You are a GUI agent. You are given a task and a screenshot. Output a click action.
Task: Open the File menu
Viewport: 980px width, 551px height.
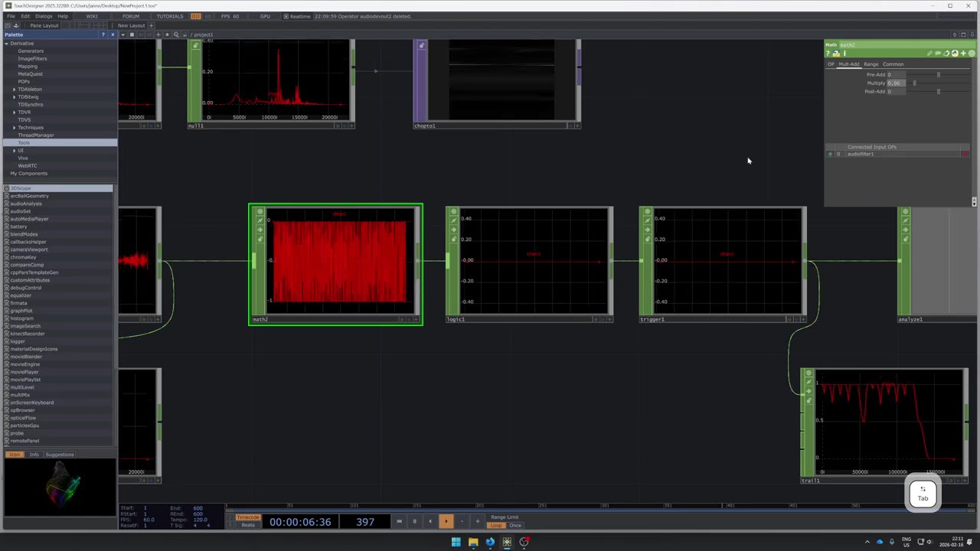(11, 16)
